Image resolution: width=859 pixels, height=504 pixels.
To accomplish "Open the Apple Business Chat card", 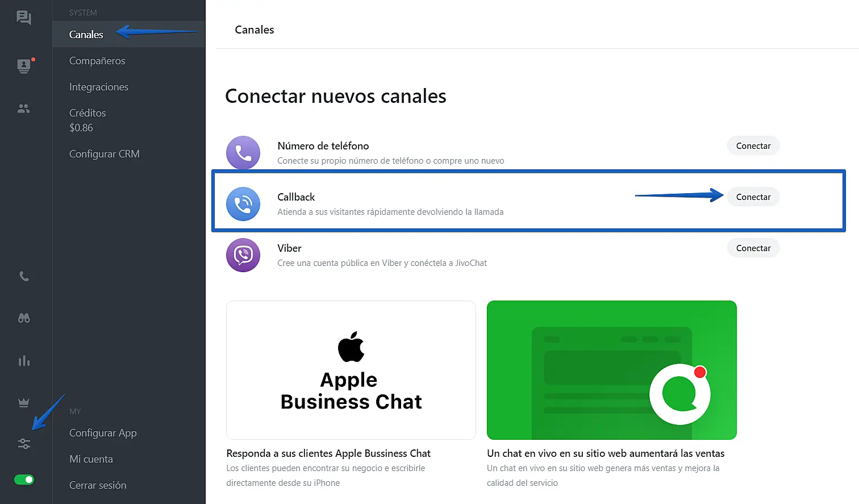I will 351,370.
